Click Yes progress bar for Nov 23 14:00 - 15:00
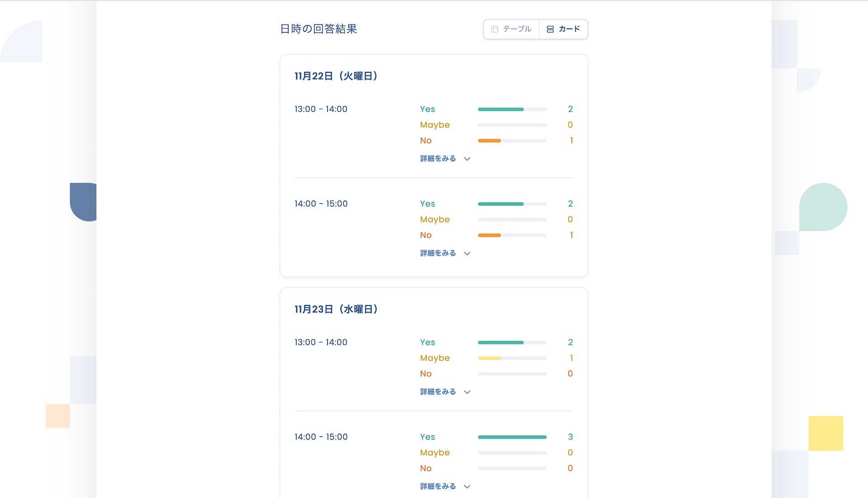 tap(512, 437)
